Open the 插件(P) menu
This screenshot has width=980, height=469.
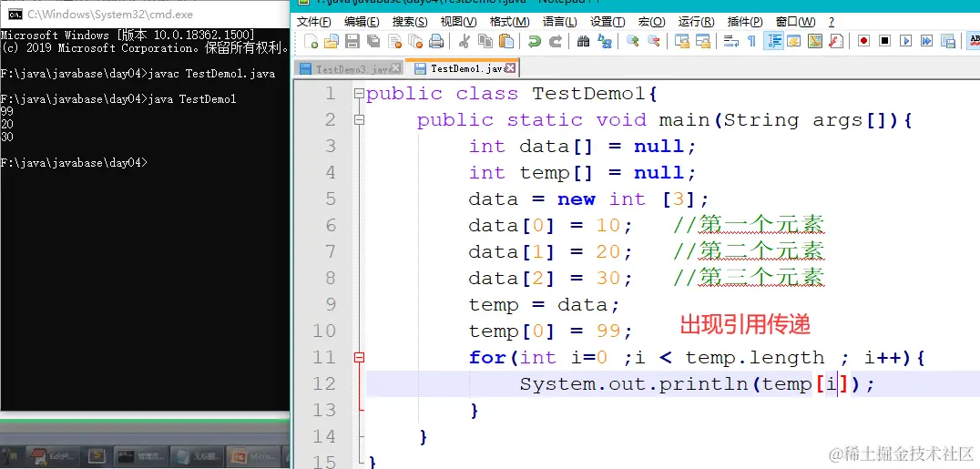tap(745, 22)
